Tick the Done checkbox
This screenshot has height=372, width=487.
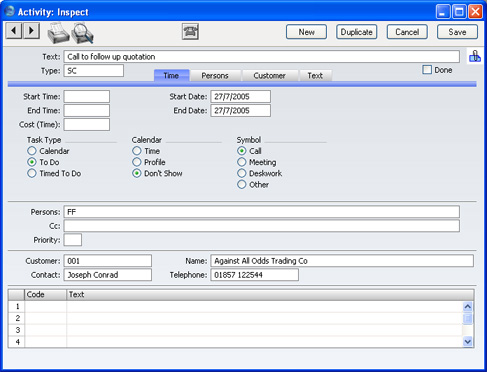pyautogui.click(x=427, y=70)
